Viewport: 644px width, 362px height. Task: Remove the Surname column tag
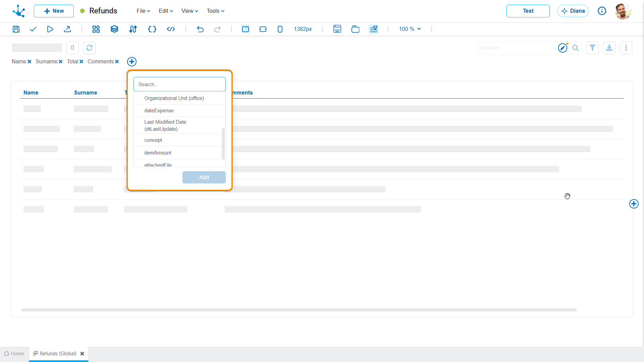click(x=61, y=62)
